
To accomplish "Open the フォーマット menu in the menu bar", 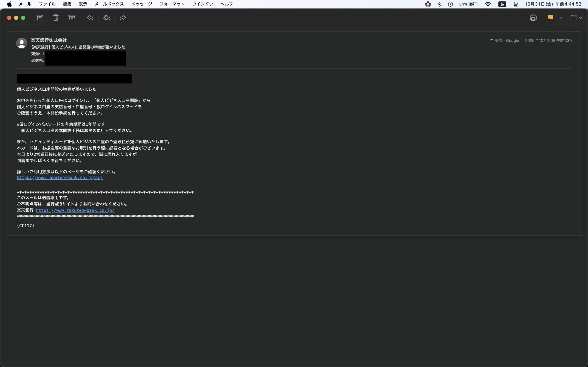I will point(172,4).
